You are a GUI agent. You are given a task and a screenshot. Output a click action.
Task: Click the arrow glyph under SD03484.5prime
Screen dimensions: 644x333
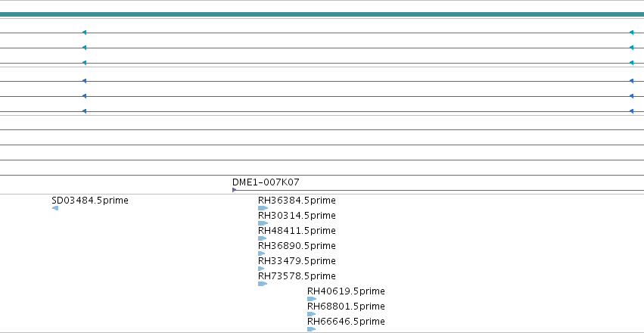pyautogui.click(x=55, y=208)
